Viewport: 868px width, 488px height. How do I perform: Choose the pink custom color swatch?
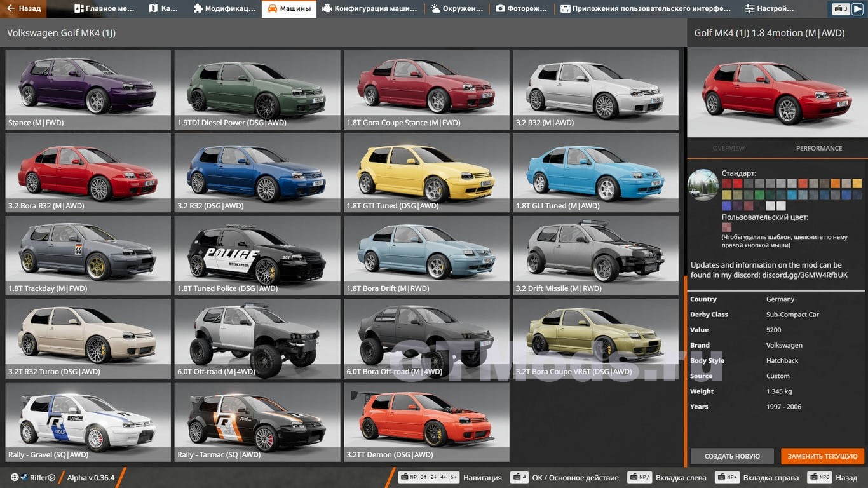click(x=727, y=227)
